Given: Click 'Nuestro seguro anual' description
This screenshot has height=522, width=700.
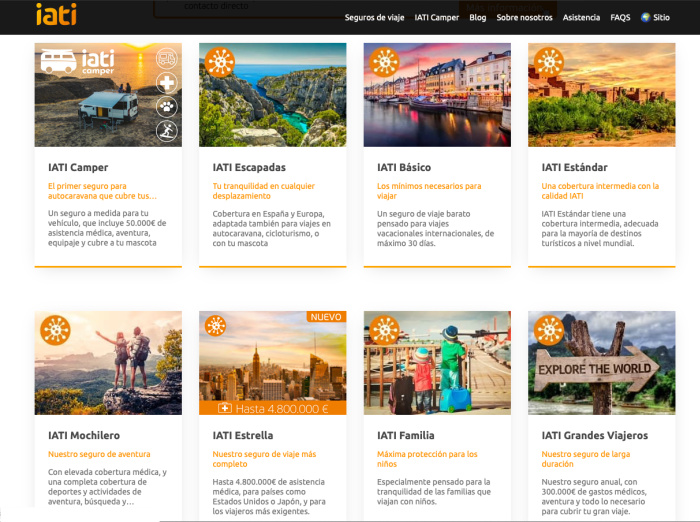Looking at the screenshot, I should click(594, 497).
